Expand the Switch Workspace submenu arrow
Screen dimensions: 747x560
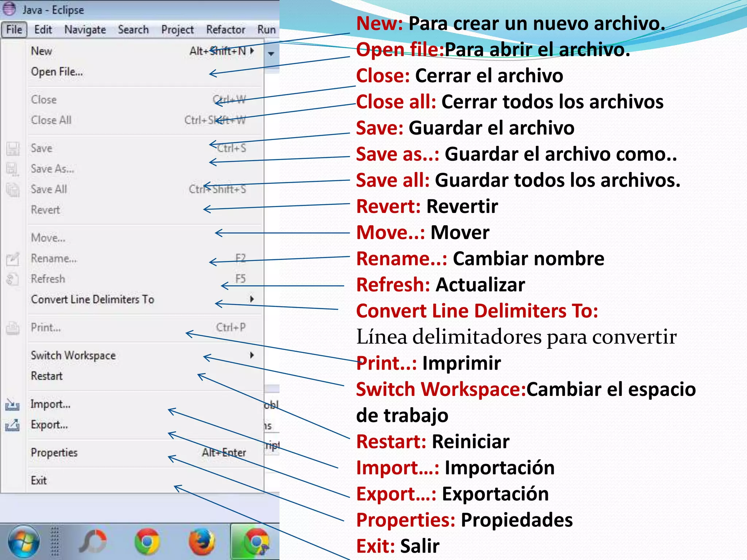click(252, 355)
